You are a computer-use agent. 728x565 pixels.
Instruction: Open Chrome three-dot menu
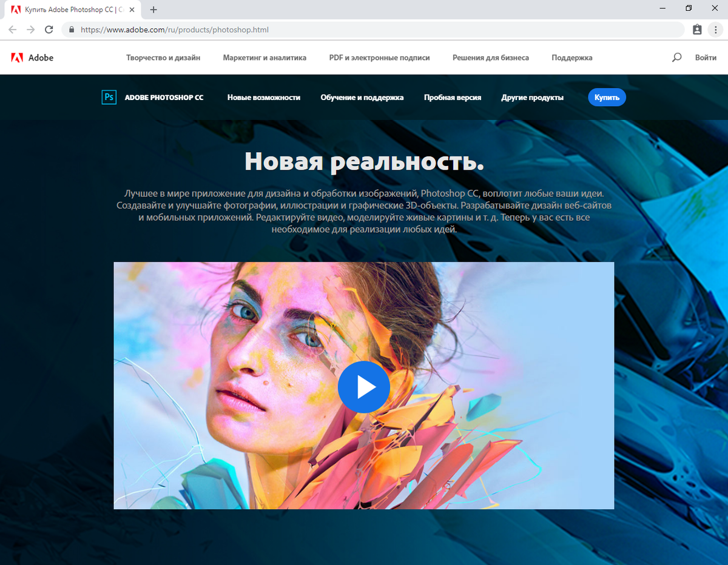click(715, 30)
